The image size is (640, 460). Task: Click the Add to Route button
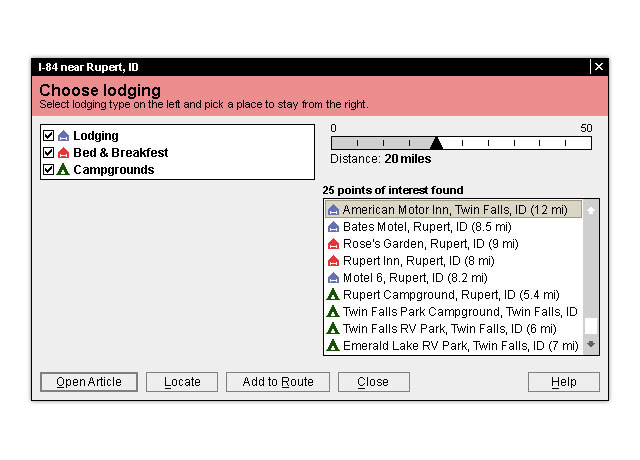pyautogui.click(x=278, y=382)
